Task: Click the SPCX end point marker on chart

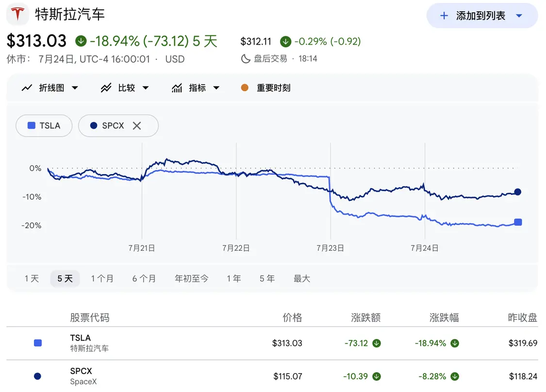Action: click(518, 192)
